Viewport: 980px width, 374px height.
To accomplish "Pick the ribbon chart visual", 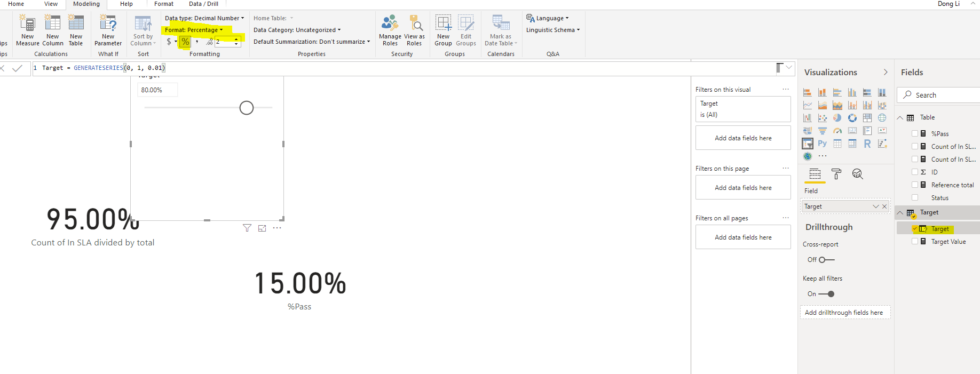I will pos(882,105).
